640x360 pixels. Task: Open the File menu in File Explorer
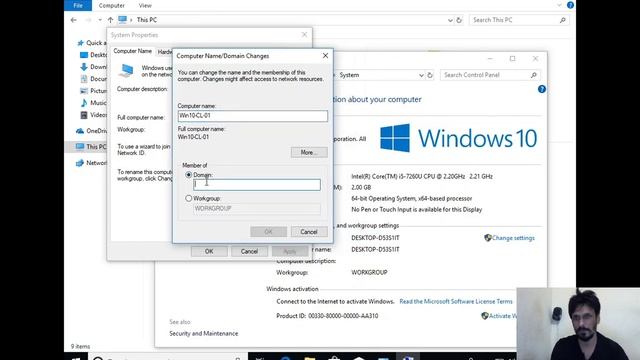78,5
